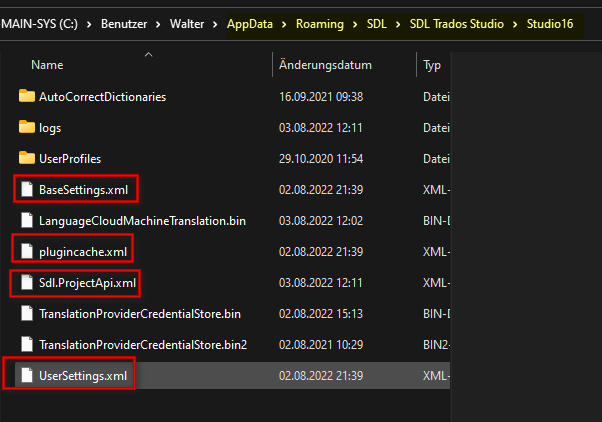Click the TranslationProviderCredentialStore.bin2 file icon
This screenshot has width=602, height=422.
pos(27,344)
